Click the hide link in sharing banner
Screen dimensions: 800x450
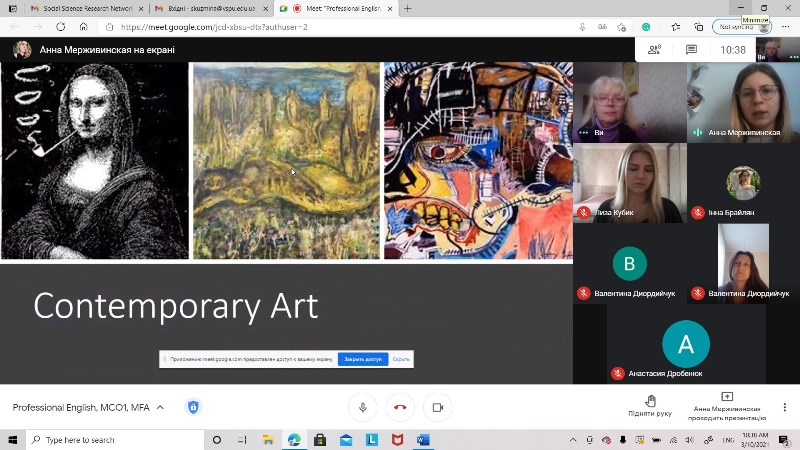click(401, 359)
